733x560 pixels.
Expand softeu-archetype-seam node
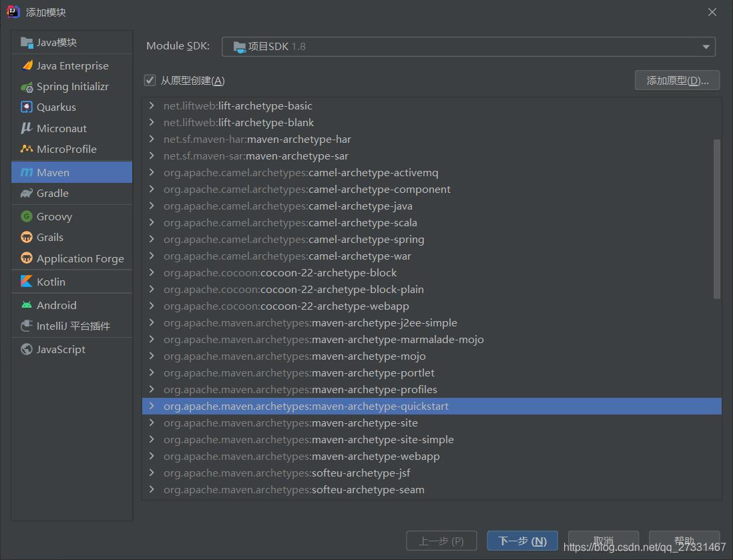152,489
